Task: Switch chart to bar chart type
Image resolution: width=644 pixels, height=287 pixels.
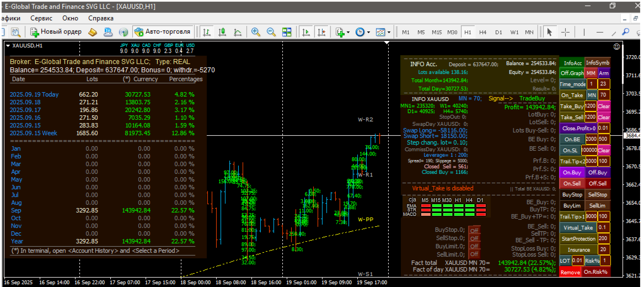Action: click(x=207, y=31)
